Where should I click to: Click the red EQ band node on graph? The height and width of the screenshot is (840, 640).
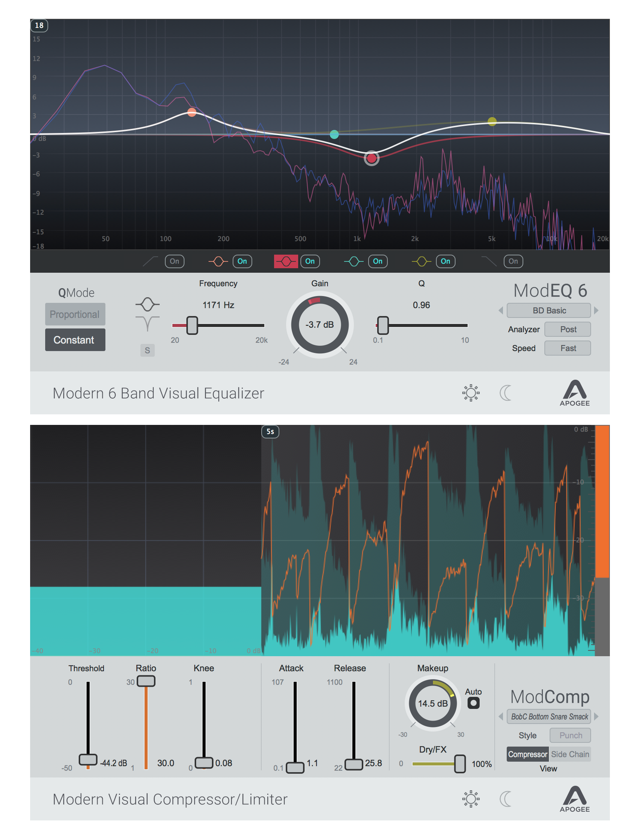pos(372,158)
